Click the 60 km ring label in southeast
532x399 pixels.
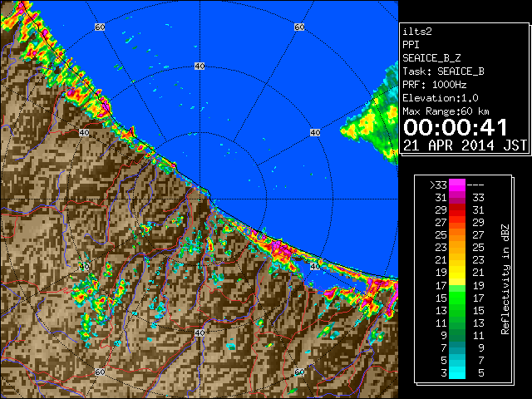click(x=299, y=372)
